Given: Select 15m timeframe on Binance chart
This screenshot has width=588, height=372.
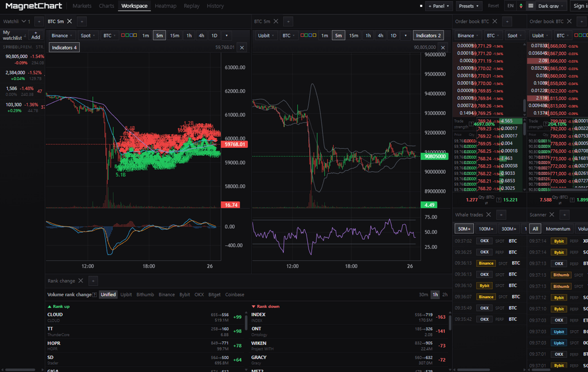Looking at the screenshot, I should click(174, 36).
